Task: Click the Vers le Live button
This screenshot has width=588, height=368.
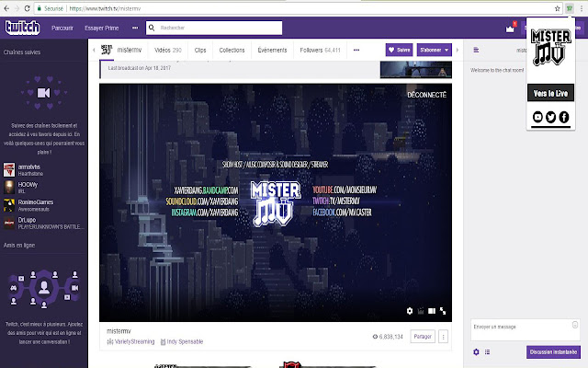Action: pyautogui.click(x=550, y=93)
